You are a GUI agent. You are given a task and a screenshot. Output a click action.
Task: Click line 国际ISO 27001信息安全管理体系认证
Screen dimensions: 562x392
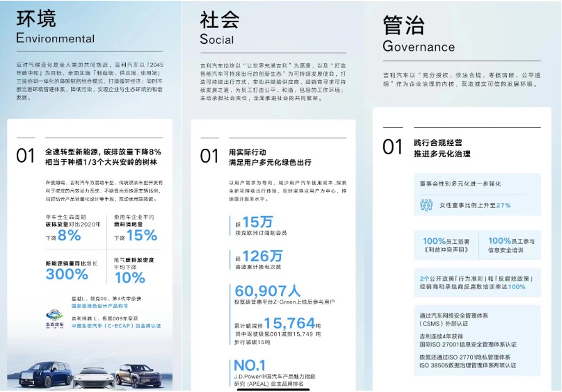[468, 344]
